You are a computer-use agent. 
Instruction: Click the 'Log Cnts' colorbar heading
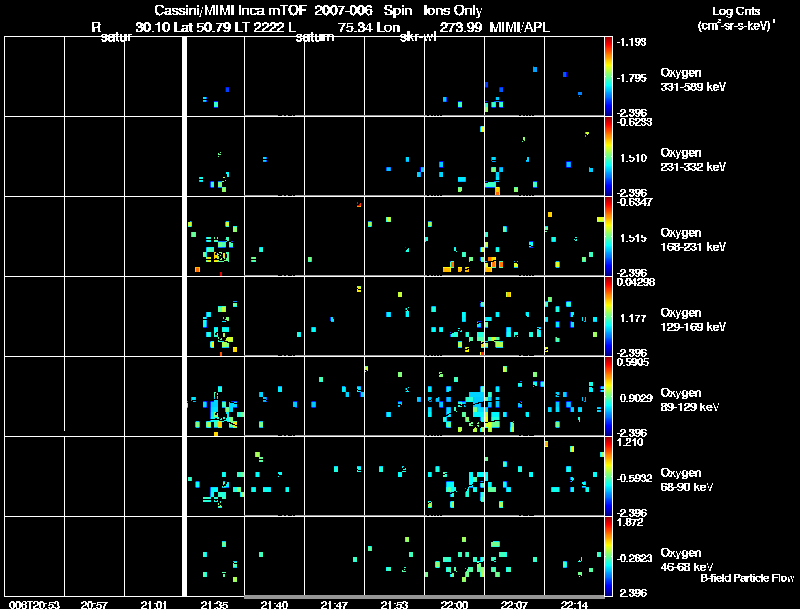point(736,11)
